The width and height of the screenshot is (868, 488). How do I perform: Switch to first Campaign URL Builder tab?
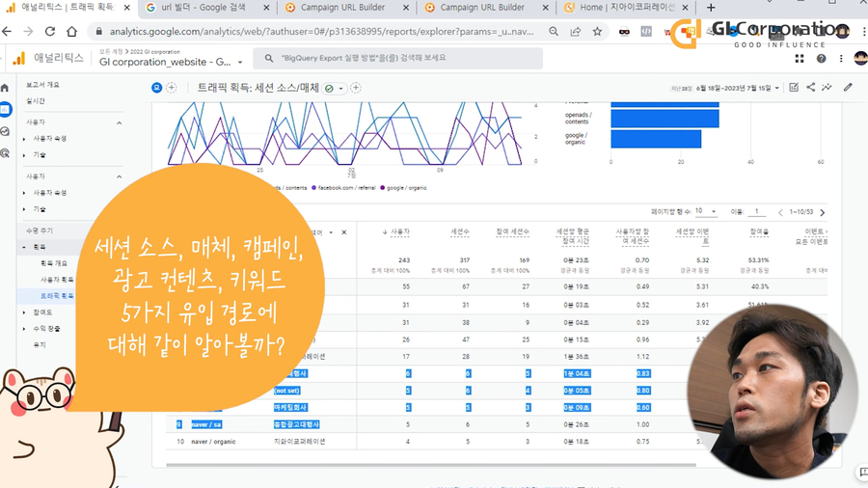(347, 8)
